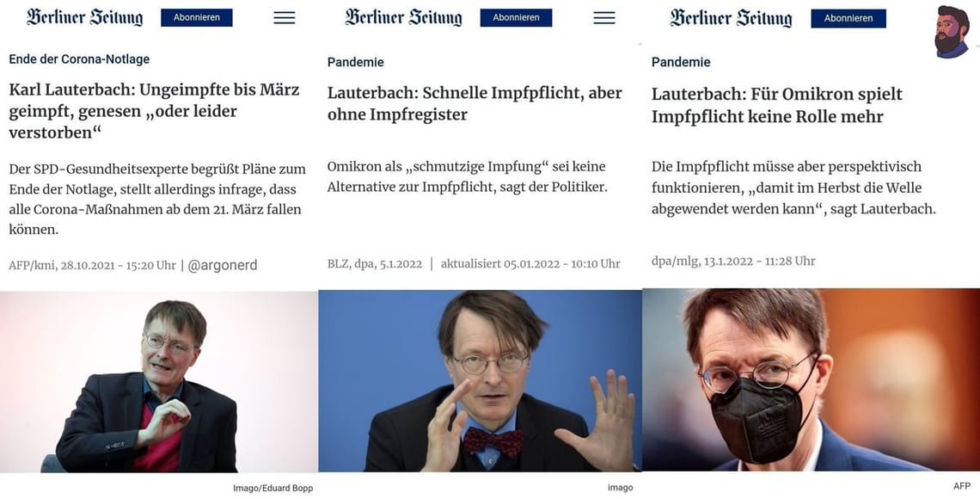
Task: Click the bearded man avatar icon
Action: (951, 32)
